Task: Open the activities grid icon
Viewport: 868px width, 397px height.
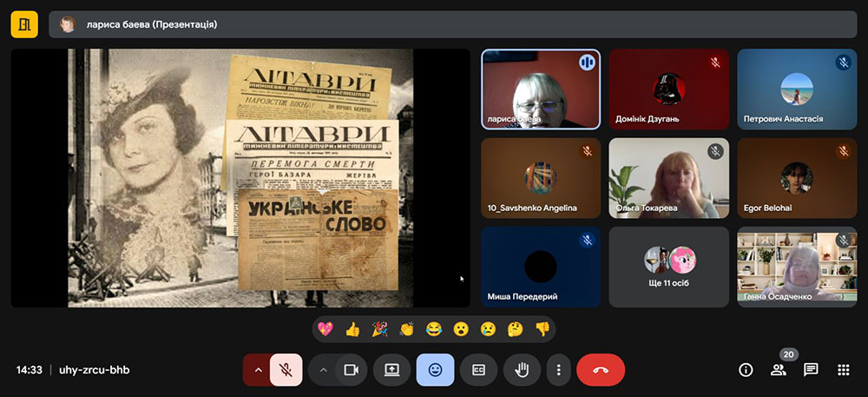Action: (x=843, y=370)
